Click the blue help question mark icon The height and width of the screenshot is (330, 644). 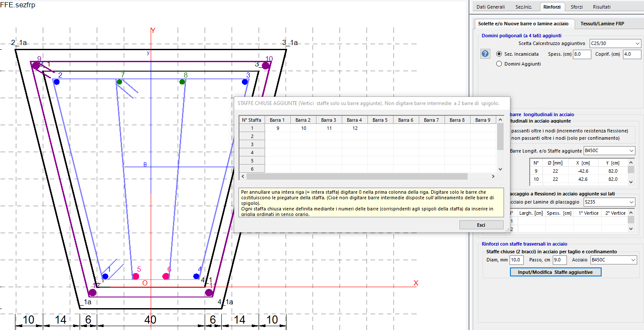click(485, 54)
